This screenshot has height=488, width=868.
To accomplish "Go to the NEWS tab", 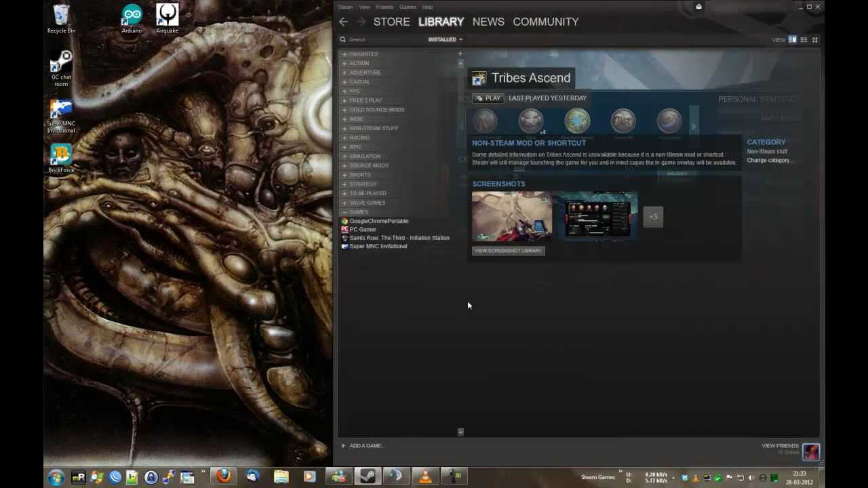I will click(488, 22).
